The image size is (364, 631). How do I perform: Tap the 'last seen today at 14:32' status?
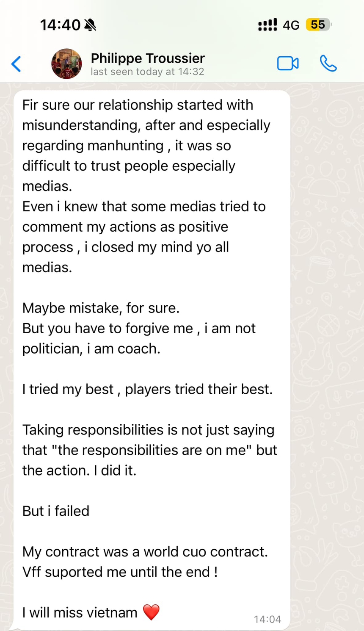click(147, 72)
